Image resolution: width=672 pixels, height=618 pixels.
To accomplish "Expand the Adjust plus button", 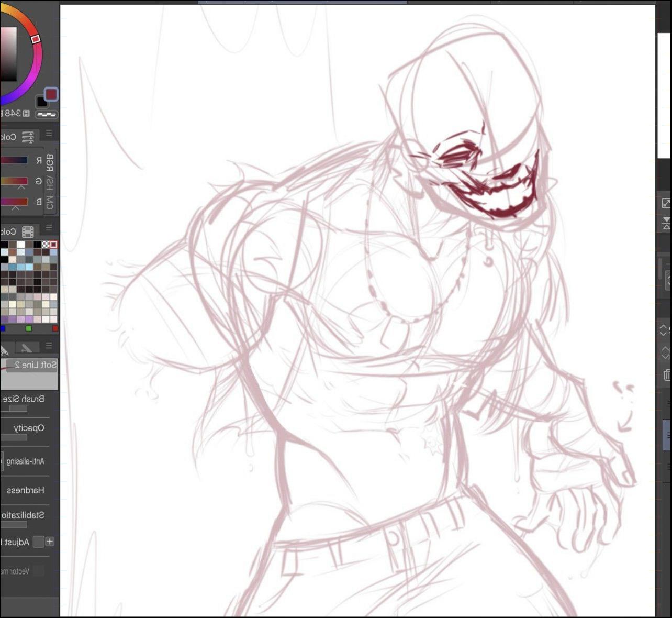I will pyautogui.click(x=50, y=542).
